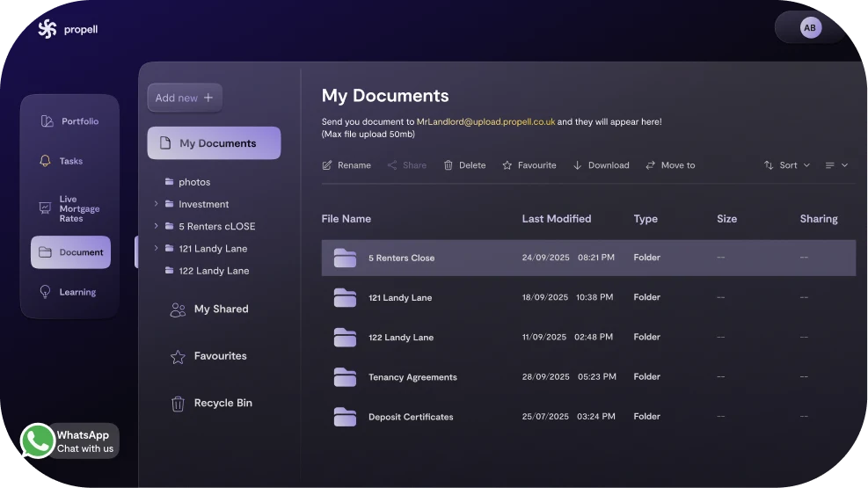868x488 pixels.
Task: Click the propell logo icon
Action: click(47, 29)
